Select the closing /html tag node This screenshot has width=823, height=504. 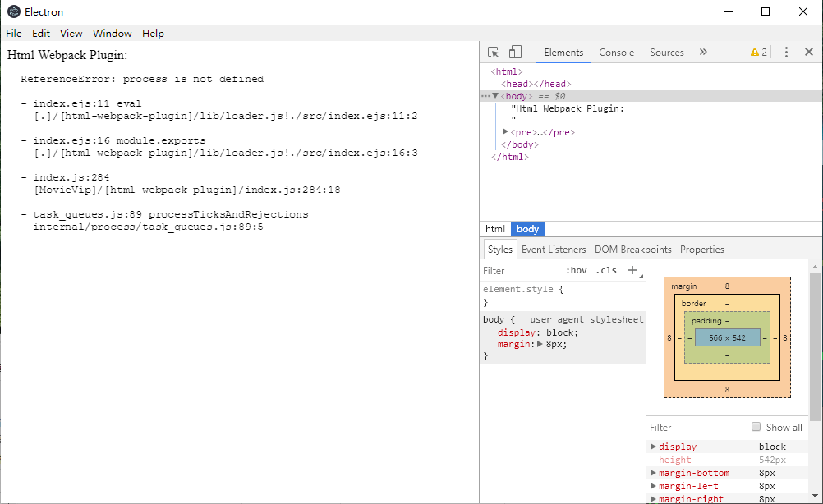click(509, 157)
